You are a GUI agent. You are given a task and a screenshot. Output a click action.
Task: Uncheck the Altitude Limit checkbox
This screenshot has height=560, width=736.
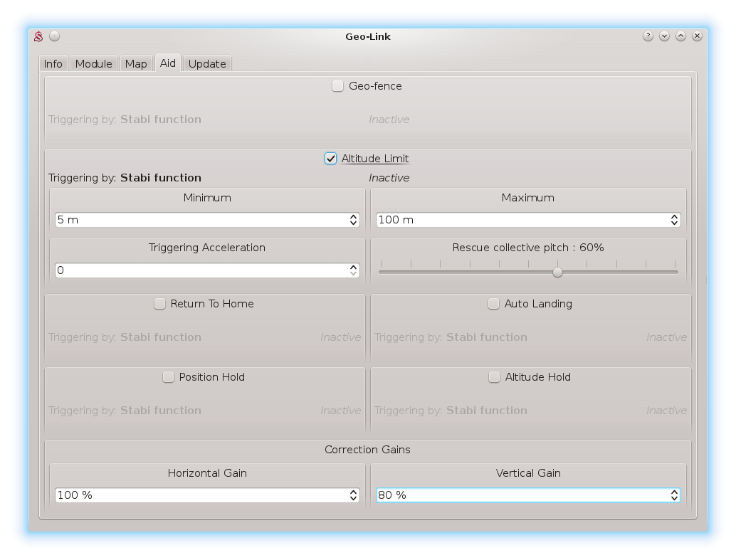[x=331, y=159]
